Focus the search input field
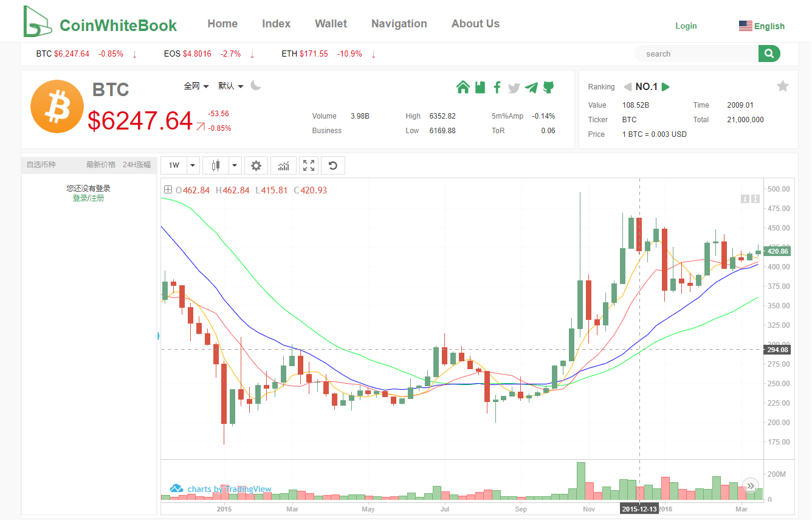 697,54
